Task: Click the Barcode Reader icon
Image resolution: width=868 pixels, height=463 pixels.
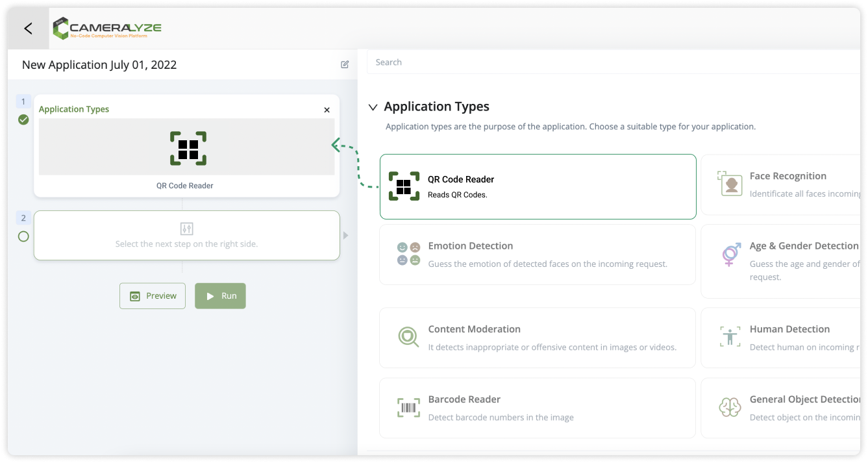Action: pyautogui.click(x=408, y=408)
